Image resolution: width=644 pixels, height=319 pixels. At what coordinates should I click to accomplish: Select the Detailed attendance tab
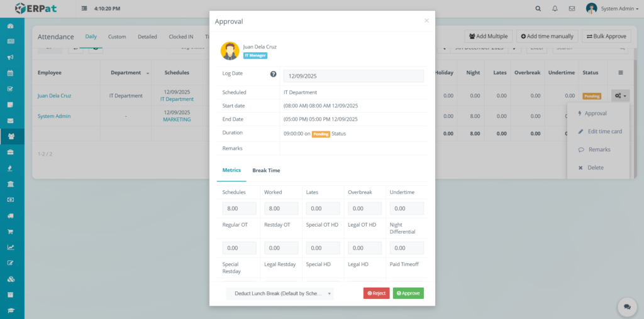pyautogui.click(x=147, y=36)
